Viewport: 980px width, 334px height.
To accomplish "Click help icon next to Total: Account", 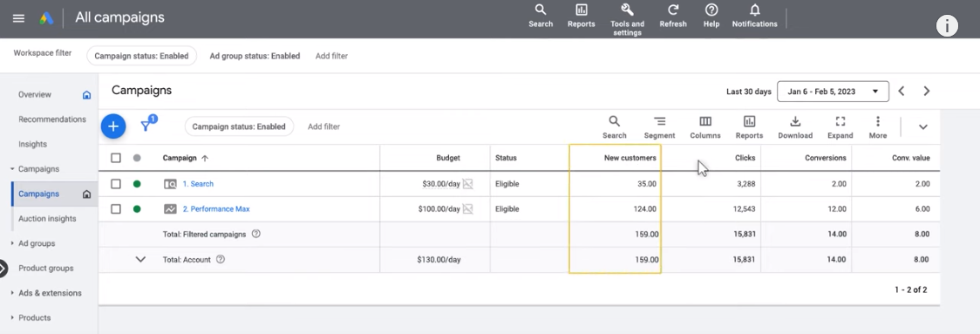I will point(220,259).
